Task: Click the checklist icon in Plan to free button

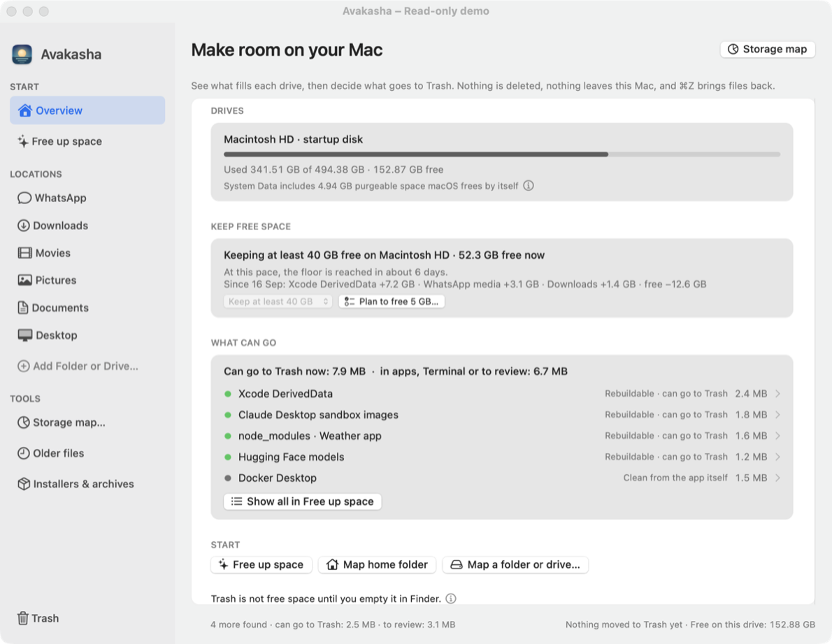Action: tap(349, 301)
